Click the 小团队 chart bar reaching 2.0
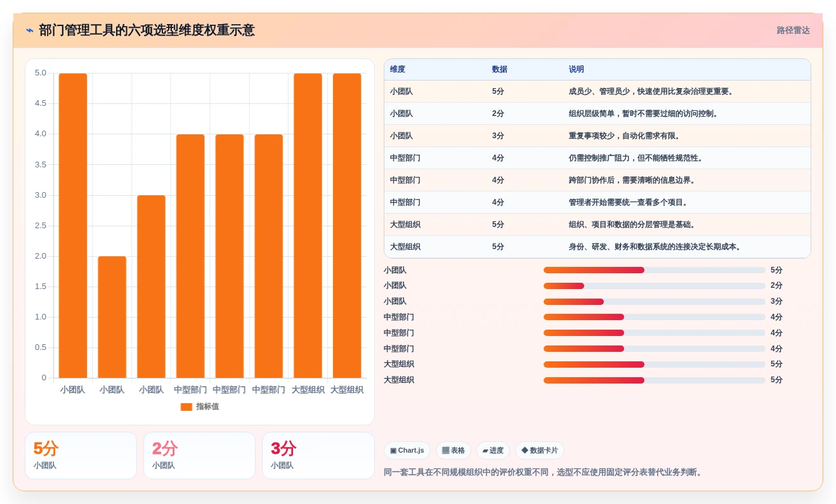 [112, 317]
